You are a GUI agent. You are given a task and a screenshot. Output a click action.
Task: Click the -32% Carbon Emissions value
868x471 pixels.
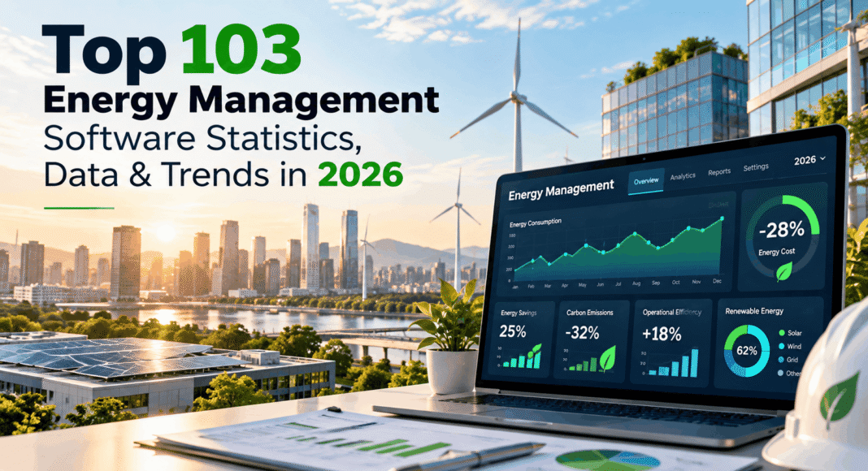pos(582,333)
